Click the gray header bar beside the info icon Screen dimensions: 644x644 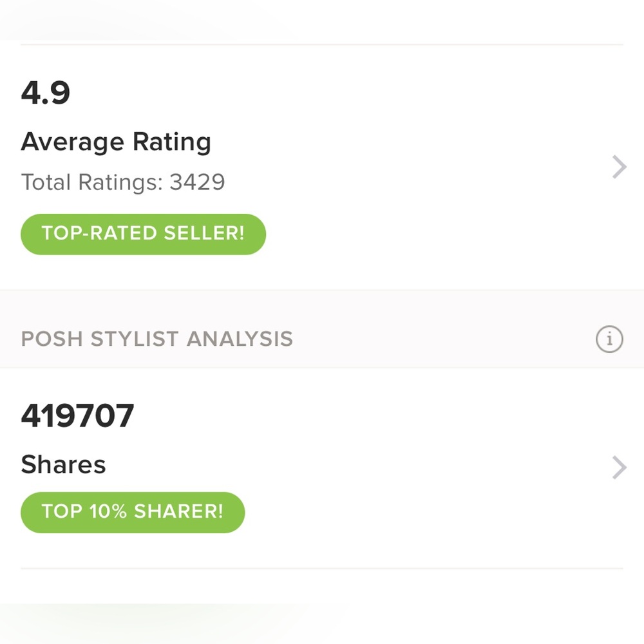tap(444, 339)
